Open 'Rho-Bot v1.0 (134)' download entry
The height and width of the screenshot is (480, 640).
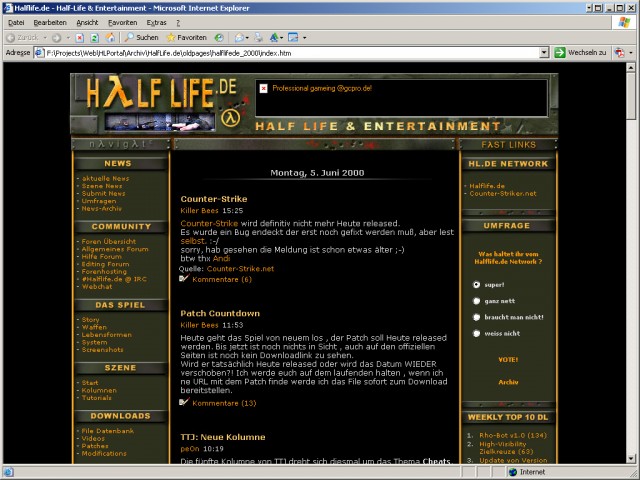513,435
